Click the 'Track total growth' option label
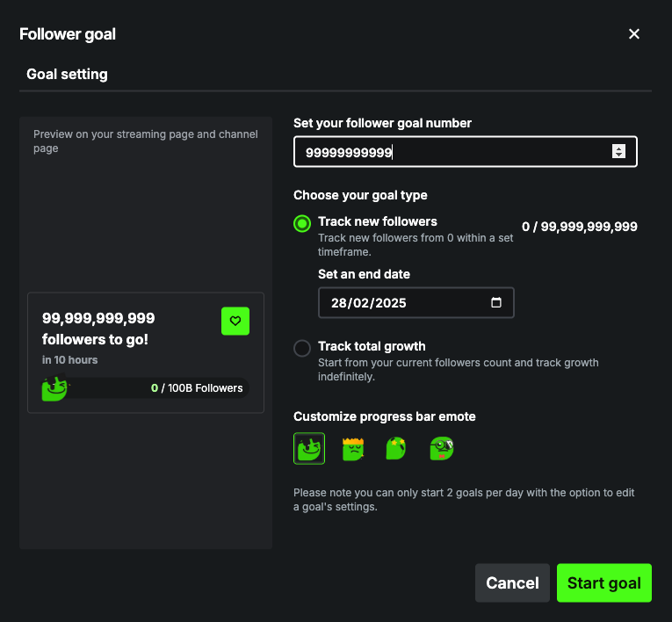This screenshot has height=622, width=672. 372,346
